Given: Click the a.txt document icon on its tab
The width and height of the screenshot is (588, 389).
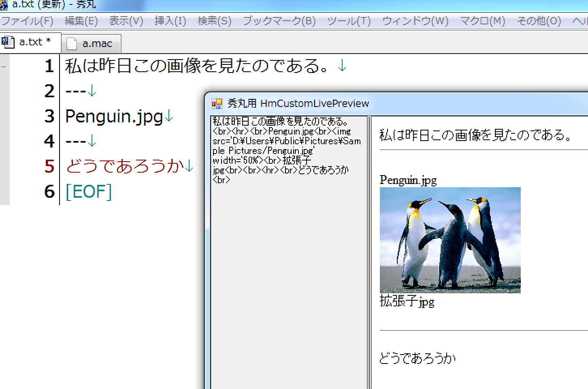Looking at the screenshot, I should coord(8,42).
